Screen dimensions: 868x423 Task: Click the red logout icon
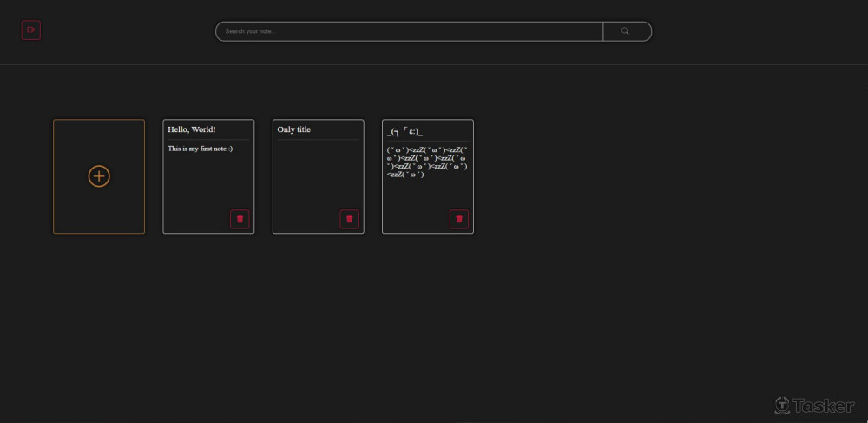[x=31, y=30]
